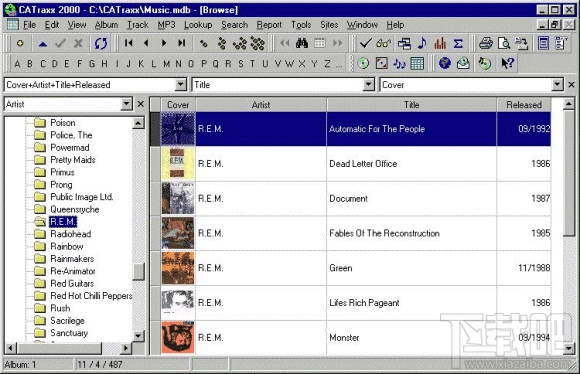Click the artist tree scroll-right arrow
The image size is (580, 374).
126,348
